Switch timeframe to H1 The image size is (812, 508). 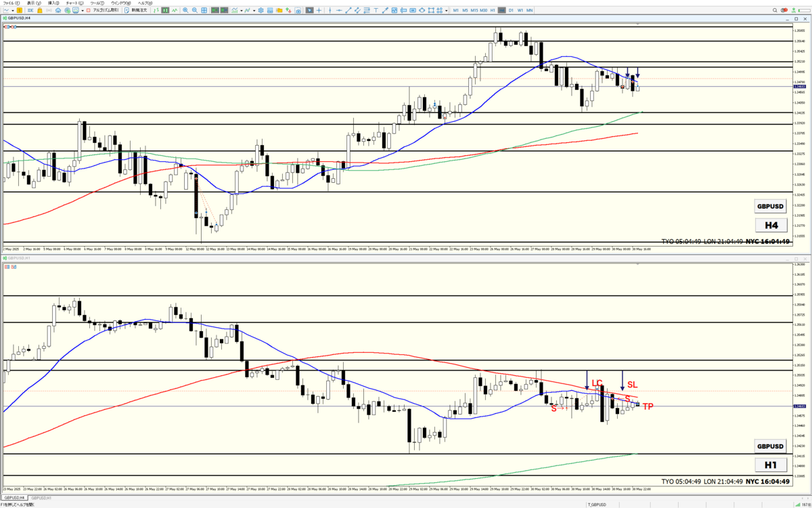pyautogui.click(x=493, y=10)
